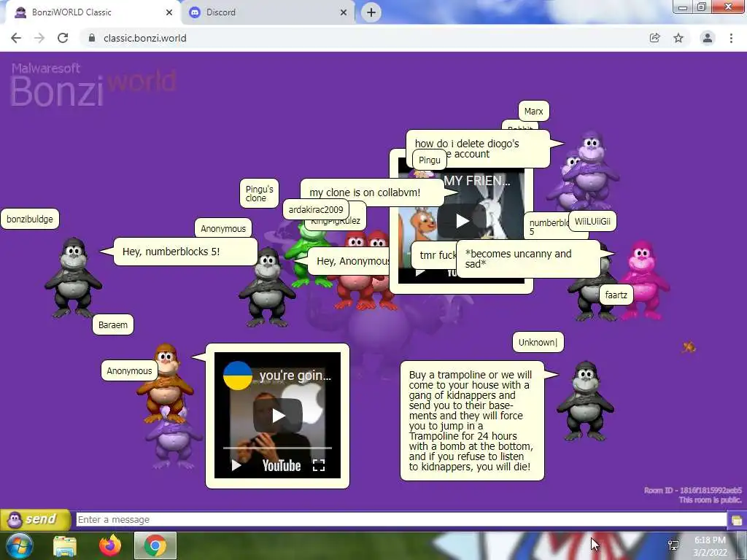This screenshot has height=560, width=747.
Task: Click the address bar URL classic.bonzi.world
Action: (x=145, y=38)
